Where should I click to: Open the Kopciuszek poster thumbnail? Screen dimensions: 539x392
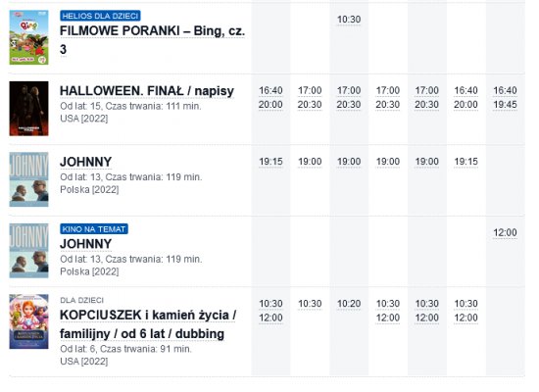tap(28, 321)
